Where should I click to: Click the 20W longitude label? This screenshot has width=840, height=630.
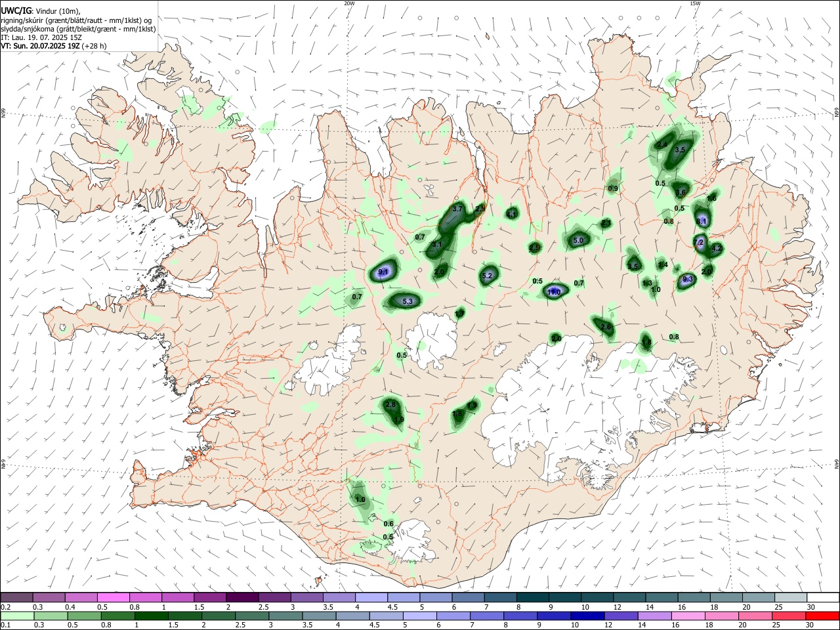point(349,3)
